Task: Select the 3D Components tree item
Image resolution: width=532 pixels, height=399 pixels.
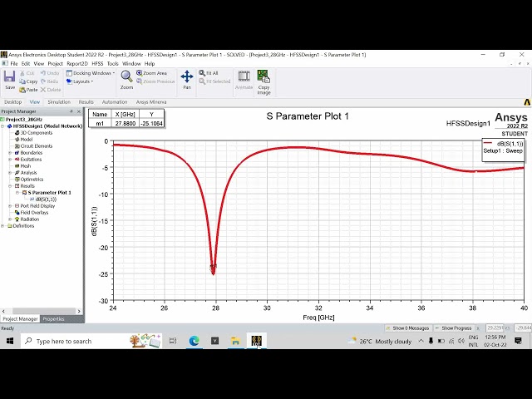Action: click(37, 133)
